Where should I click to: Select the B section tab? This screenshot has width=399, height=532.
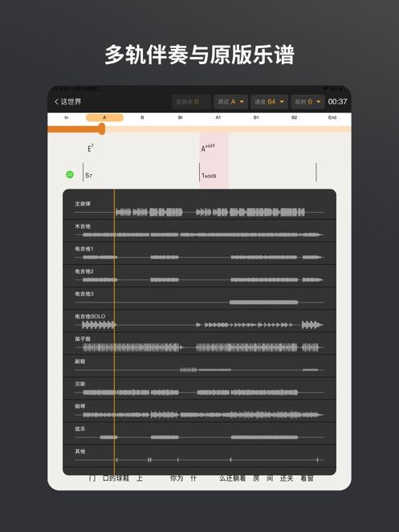pyautogui.click(x=142, y=117)
